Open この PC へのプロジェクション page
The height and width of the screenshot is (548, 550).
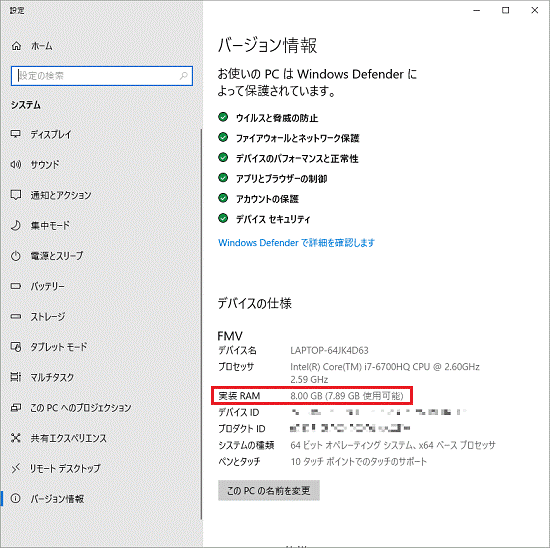[102, 408]
